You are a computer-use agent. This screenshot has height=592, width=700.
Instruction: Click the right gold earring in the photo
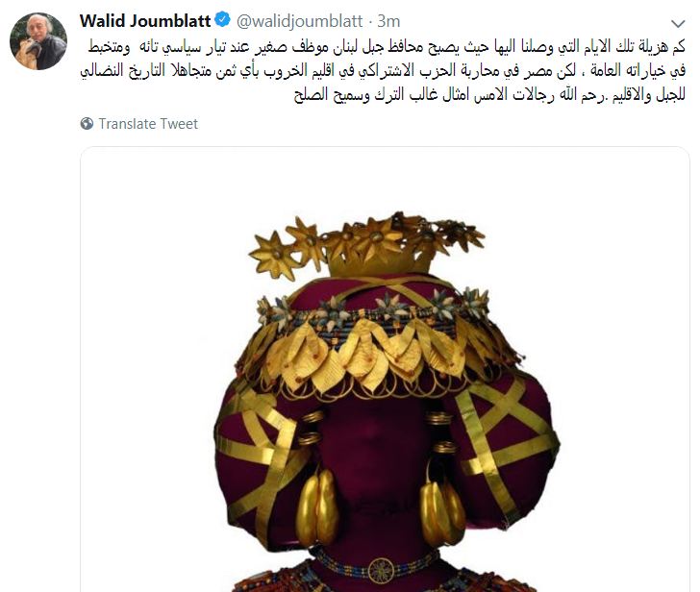pyautogui.click(x=442, y=509)
